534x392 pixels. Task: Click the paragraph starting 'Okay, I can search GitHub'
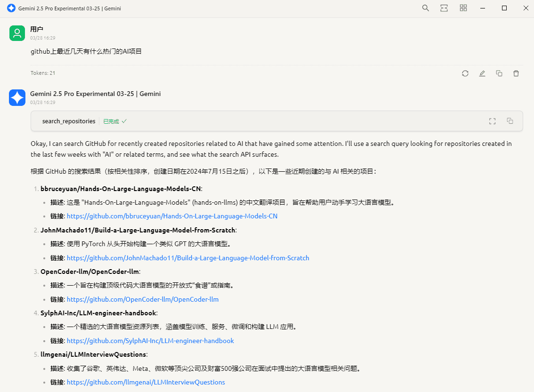click(271, 149)
